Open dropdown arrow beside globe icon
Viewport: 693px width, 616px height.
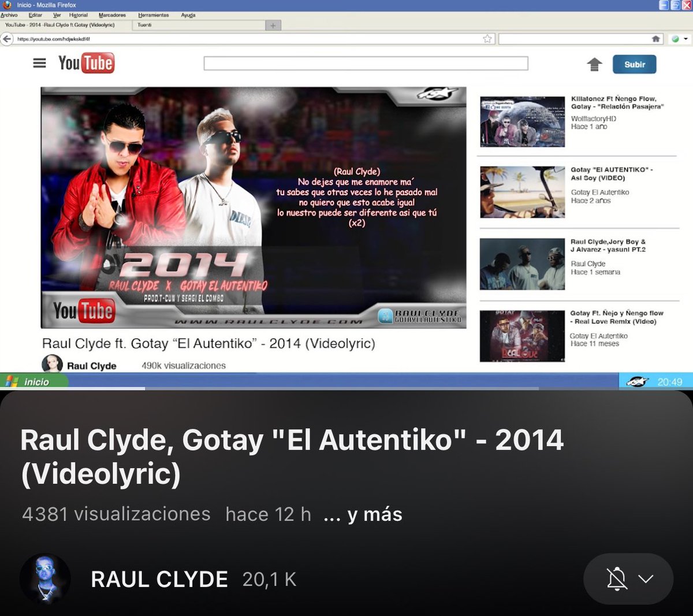coord(685,39)
